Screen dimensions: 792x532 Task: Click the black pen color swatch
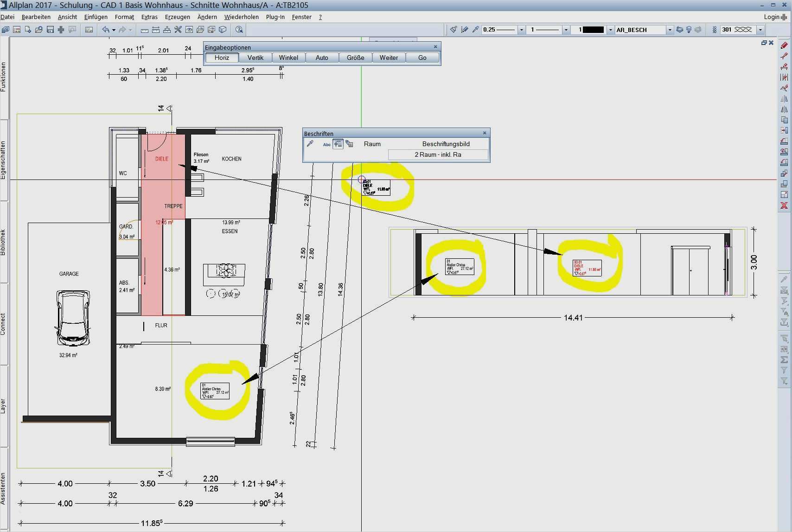[x=593, y=30]
